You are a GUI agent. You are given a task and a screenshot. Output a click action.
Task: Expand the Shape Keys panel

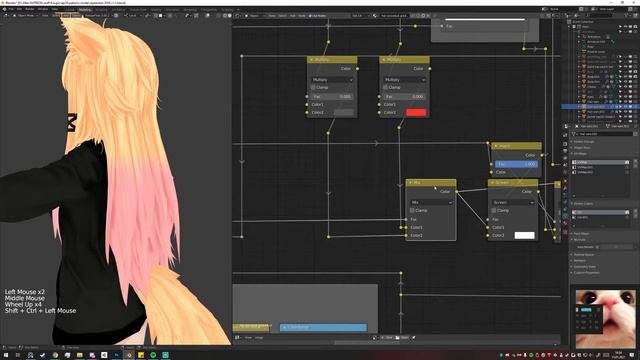coord(582,148)
